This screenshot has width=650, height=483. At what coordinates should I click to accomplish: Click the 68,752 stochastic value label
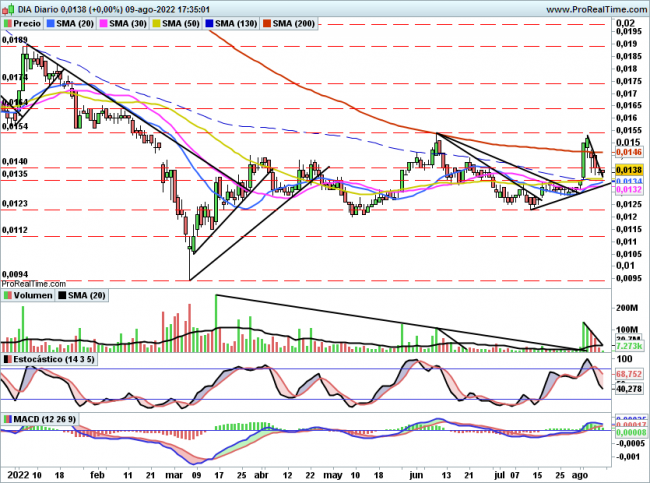pyautogui.click(x=629, y=371)
